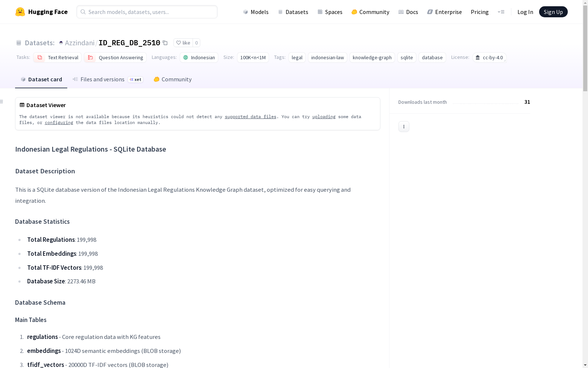
Task: Click the 100K<n<1M size tag
Action: coord(253,57)
